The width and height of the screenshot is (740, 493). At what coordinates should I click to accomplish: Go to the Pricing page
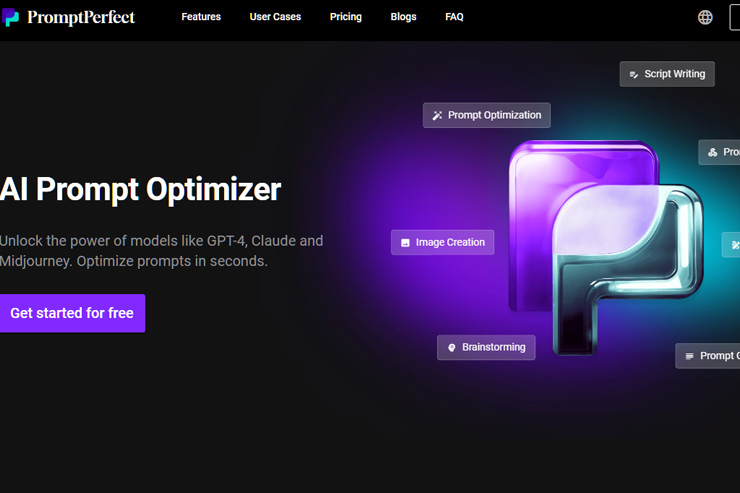(x=346, y=17)
